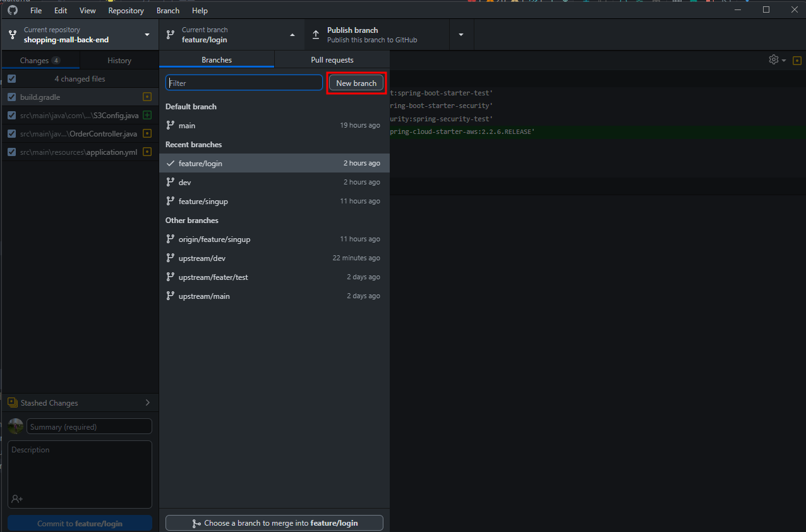806x532 pixels.
Task: Open the Repository menu
Action: point(126,11)
